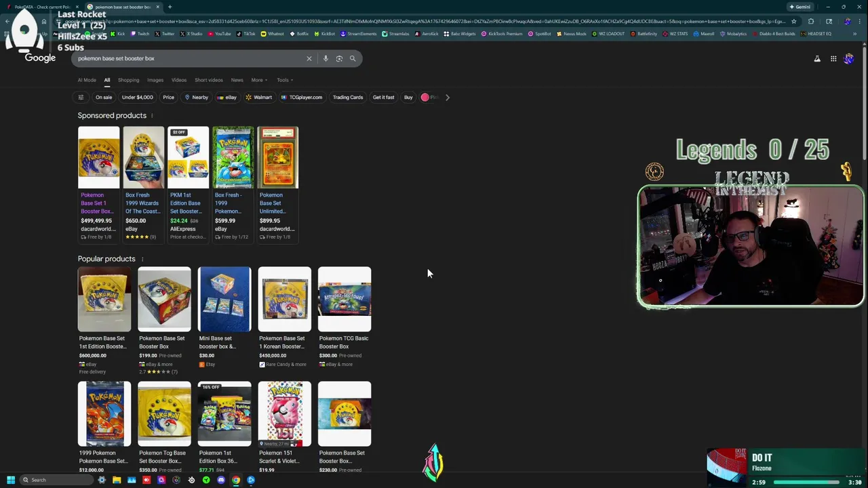Show more filter chips with right arrow

447,97
